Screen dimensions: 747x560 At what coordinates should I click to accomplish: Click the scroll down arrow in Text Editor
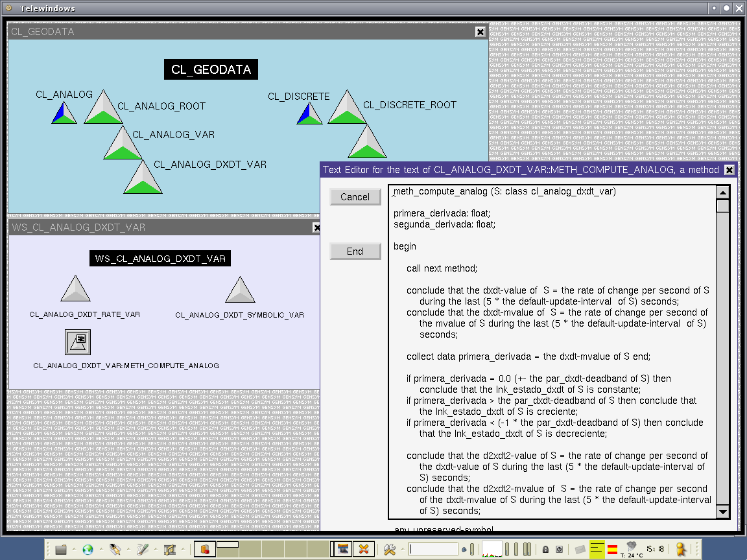tap(723, 512)
